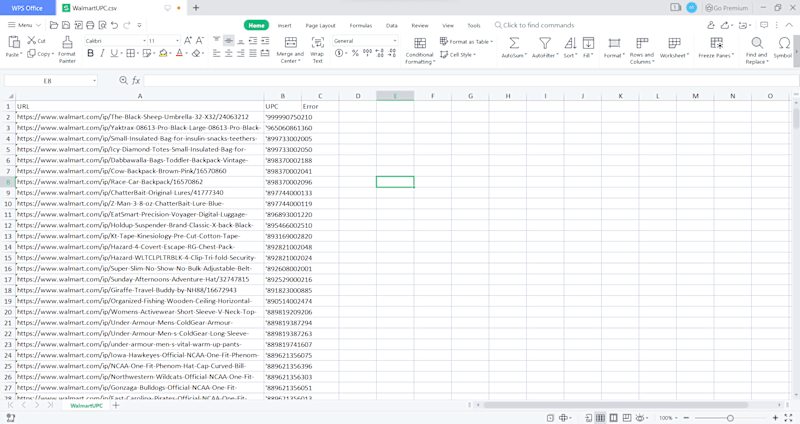Switch to the Page Layout tab
This screenshot has height=424, width=800.
[x=320, y=25]
